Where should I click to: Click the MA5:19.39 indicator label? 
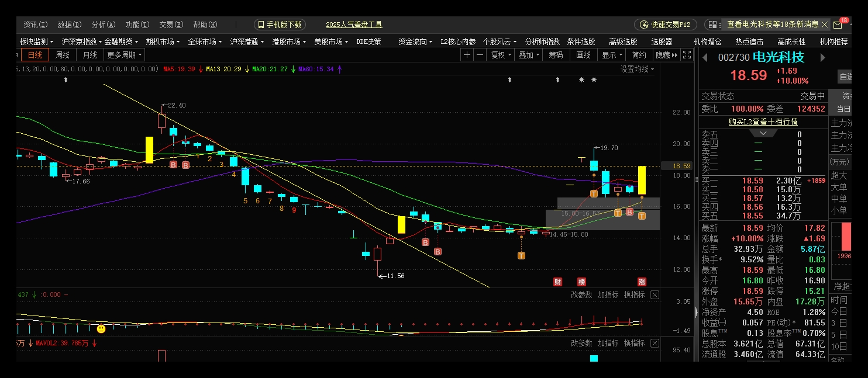pyautogui.click(x=179, y=69)
